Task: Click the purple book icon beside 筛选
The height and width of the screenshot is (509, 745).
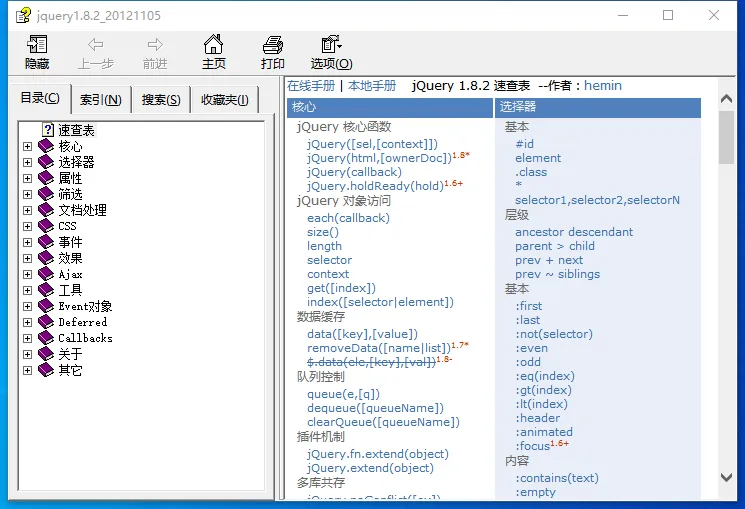Action: [46, 194]
